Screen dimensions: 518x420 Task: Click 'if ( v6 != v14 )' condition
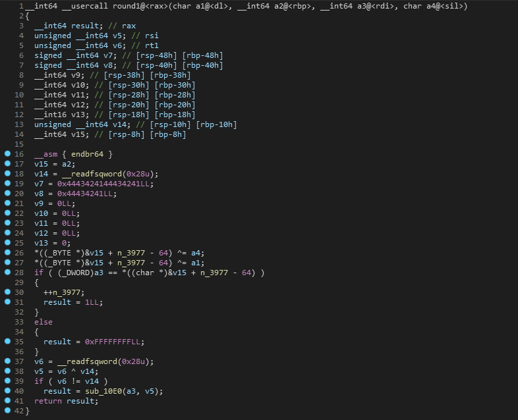pyautogui.click(x=71, y=381)
